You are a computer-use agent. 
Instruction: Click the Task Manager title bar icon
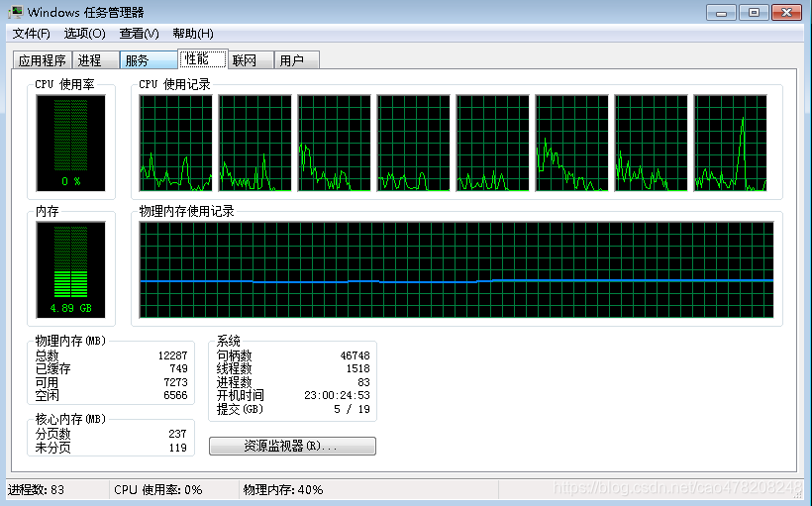click(16, 12)
